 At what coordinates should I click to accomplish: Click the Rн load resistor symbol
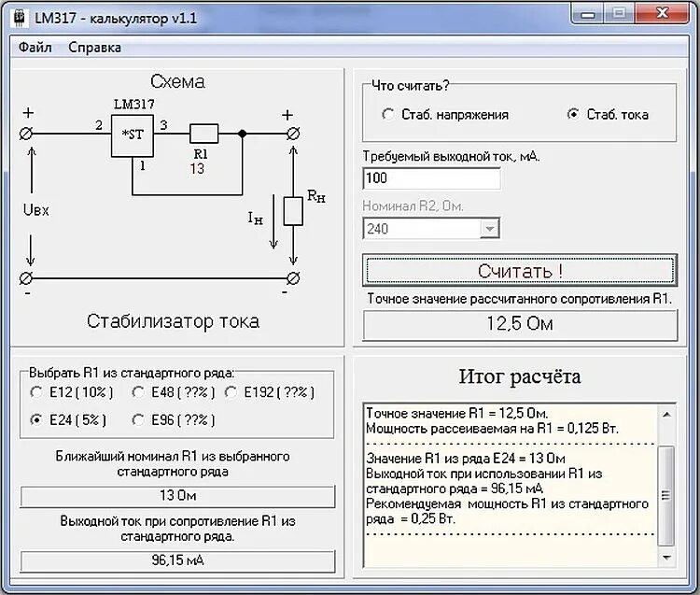point(293,210)
